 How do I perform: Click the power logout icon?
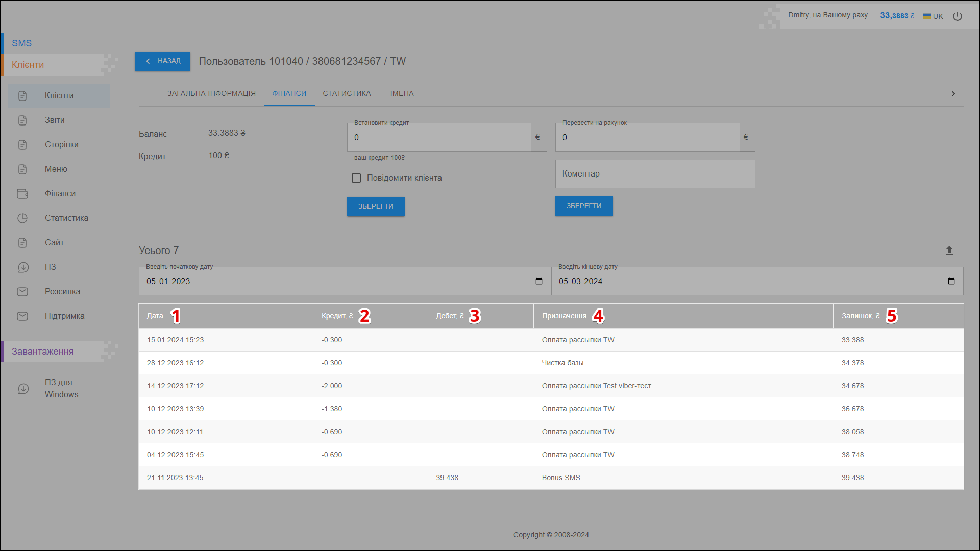coord(958,16)
